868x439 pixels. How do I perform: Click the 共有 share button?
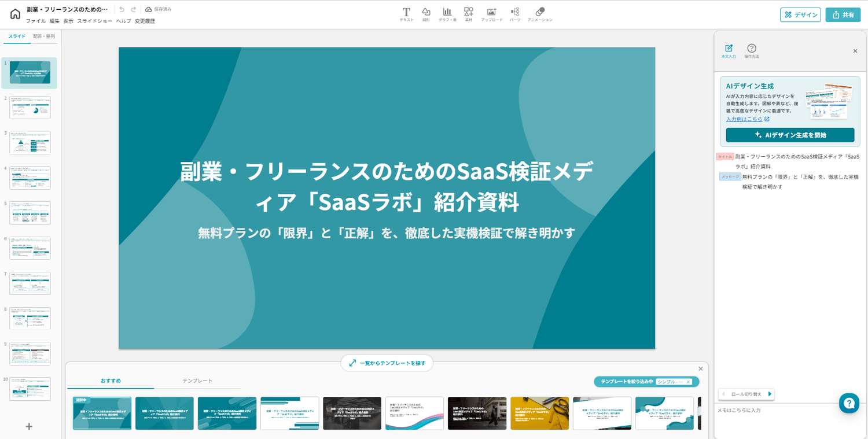[843, 14]
